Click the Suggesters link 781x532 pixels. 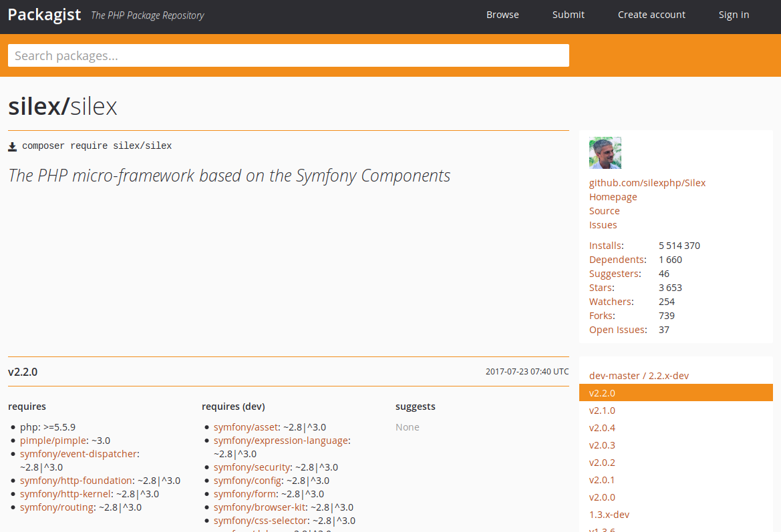click(x=614, y=273)
